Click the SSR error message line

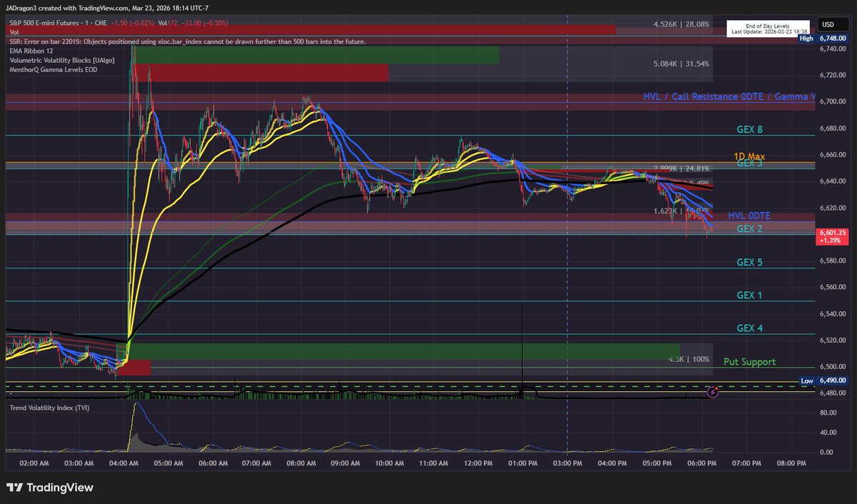(186, 41)
